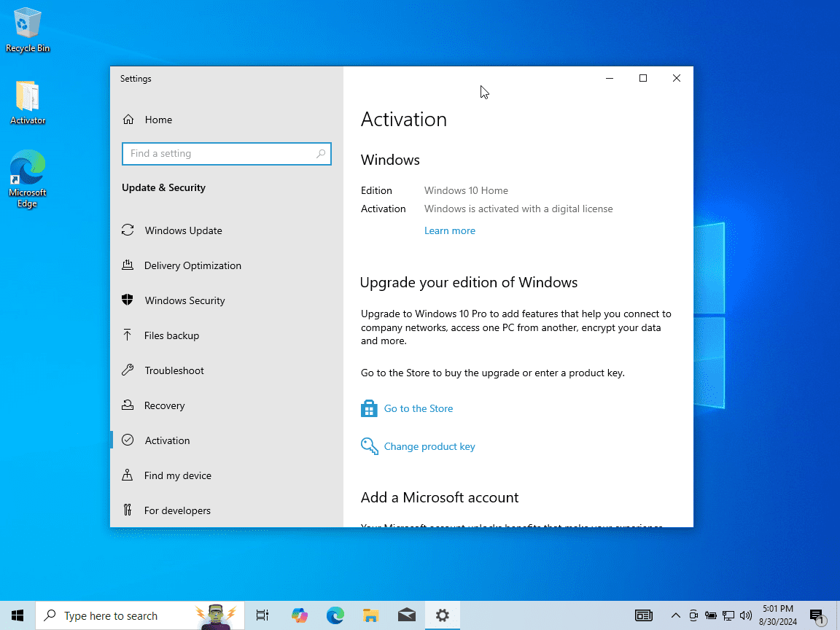Image resolution: width=840 pixels, height=630 pixels.
Task: Open Task View from taskbar
Action: click(262, 615)
